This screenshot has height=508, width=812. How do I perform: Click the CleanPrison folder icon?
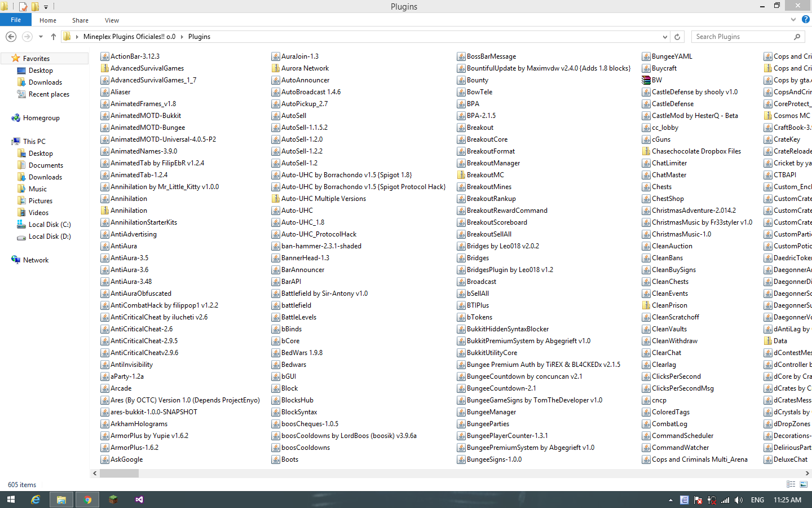tap(646, 305)
